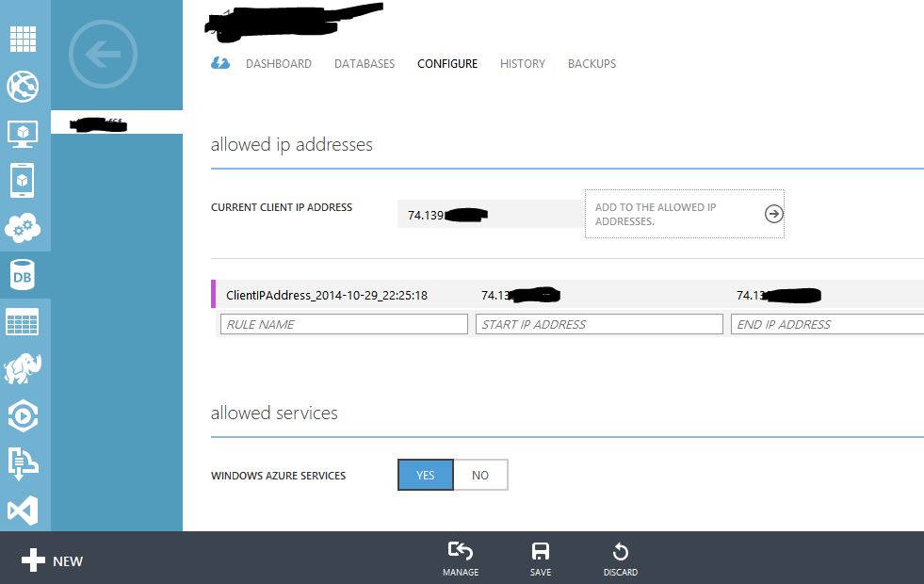Click the back arrow circle button
The height and width of the screenshot is (584, 924).
click(x=104, y=54)
